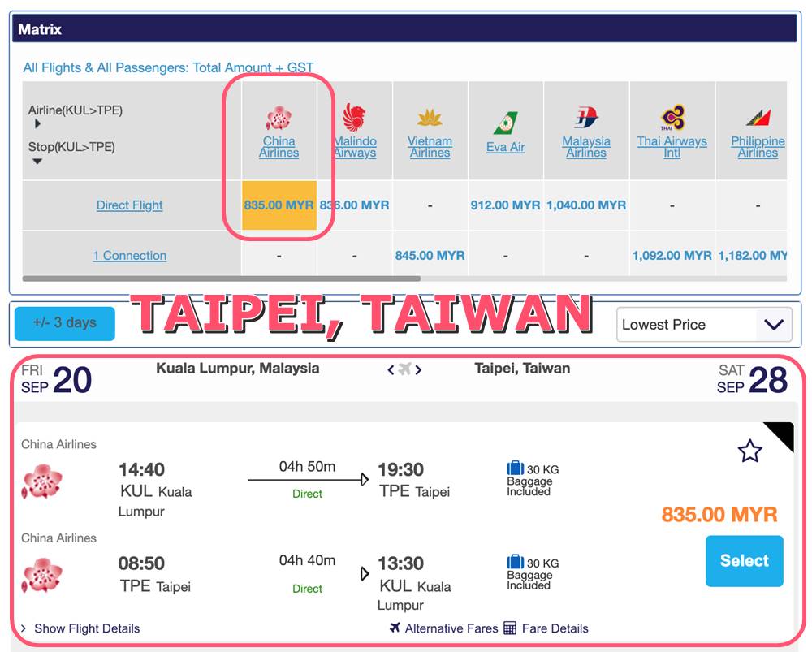Click the All Flights & All Passengers heading
Image resolution: width=812 pixels, height=652 pixels.
tap(168, 68)
